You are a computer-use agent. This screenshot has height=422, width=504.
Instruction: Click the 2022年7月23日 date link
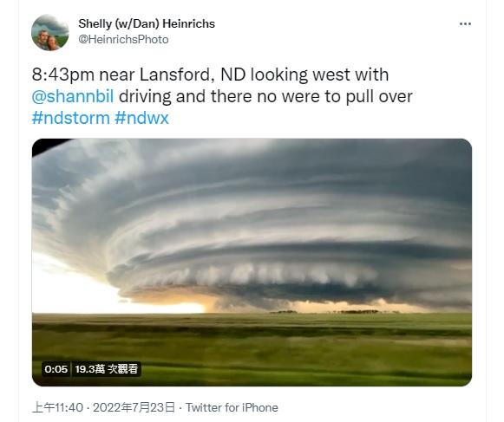coord(134,407)
